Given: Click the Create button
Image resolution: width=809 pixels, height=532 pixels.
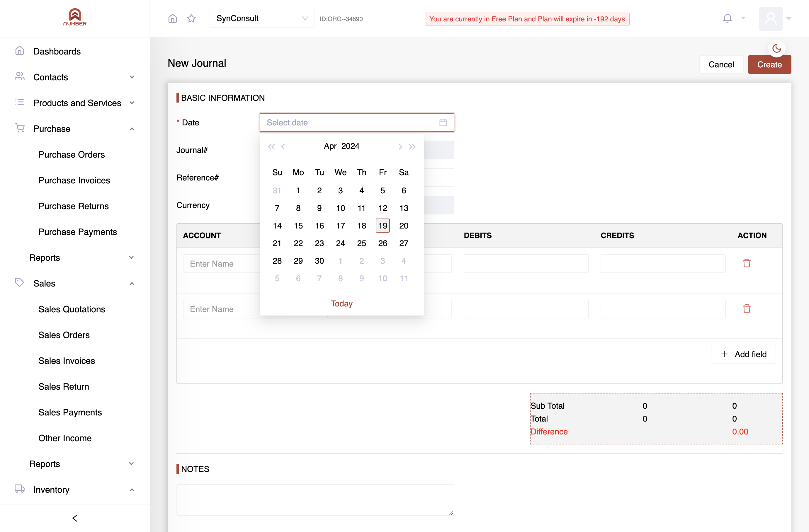Looking at the screenshot, I should [x=769, y=64].
